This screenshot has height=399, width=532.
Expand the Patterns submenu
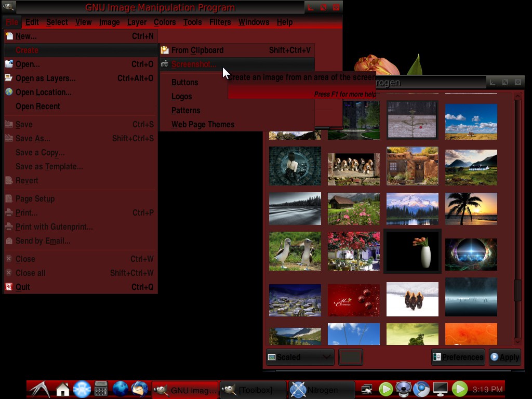point(237,111)
